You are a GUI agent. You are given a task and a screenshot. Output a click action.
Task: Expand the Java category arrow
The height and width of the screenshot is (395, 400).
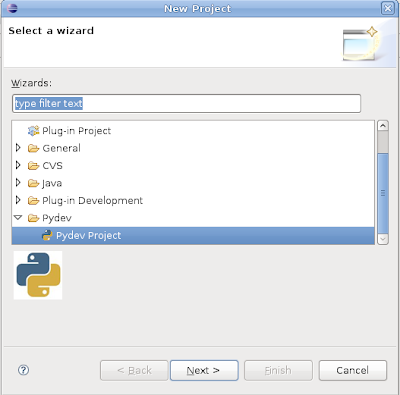click(18, 182)
